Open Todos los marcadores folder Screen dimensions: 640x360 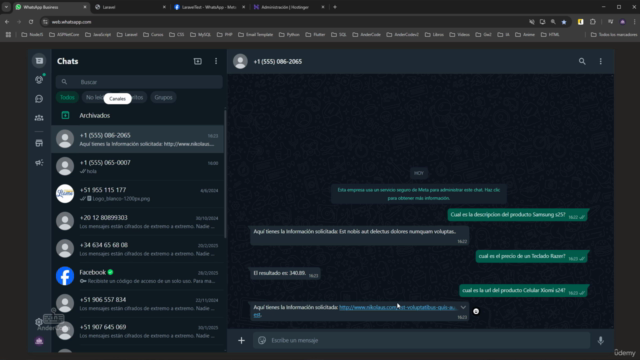tap(614, 35)
